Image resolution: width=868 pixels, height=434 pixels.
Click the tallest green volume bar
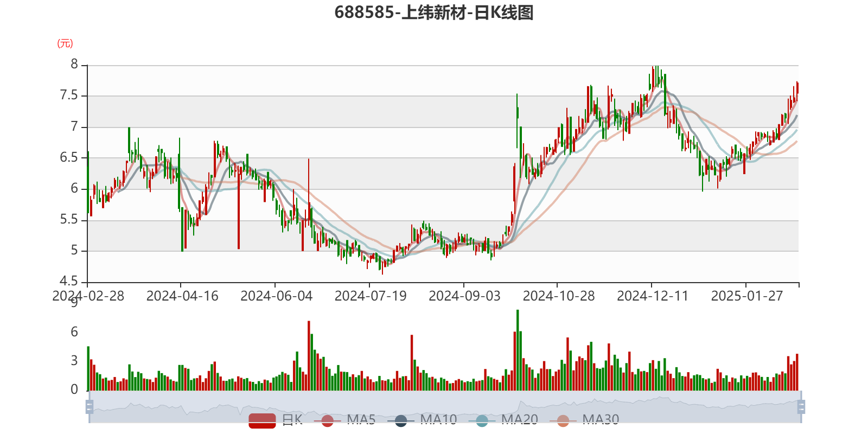518,350
